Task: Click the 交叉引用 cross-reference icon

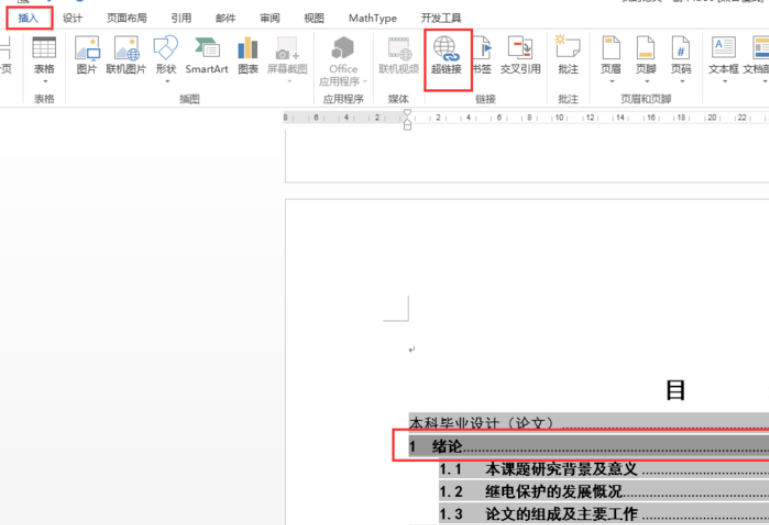Action: 520,48
